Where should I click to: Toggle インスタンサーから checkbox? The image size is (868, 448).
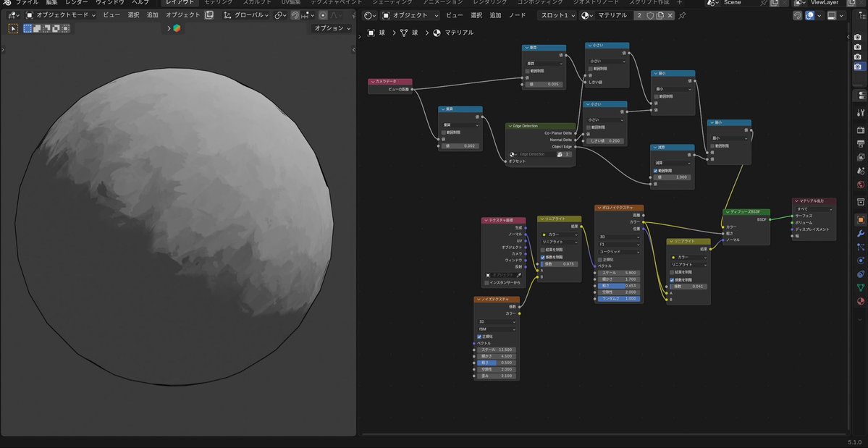(486, 283)
